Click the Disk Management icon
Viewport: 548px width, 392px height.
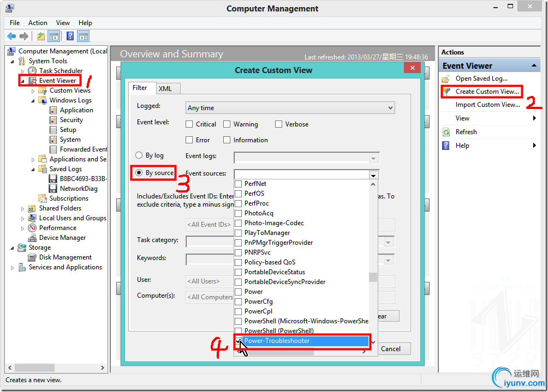tap(32, 257)
